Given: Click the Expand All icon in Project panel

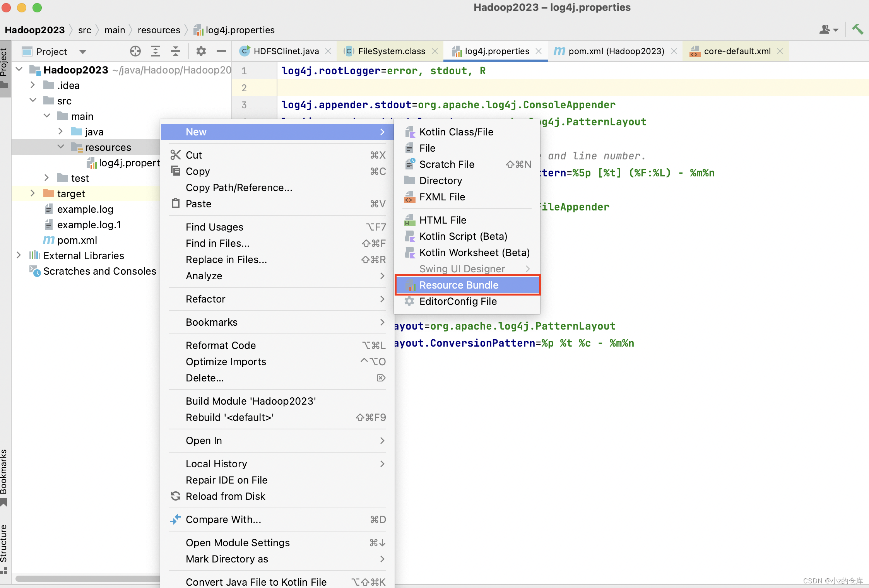Looking at the screenshot, I should [x=156, y=51].
